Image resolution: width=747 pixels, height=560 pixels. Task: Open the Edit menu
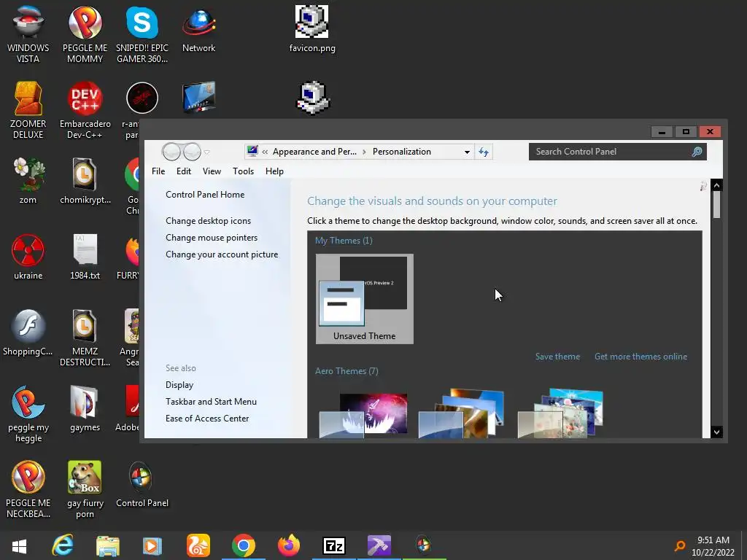pyautogui.click(x=183, y=171)
